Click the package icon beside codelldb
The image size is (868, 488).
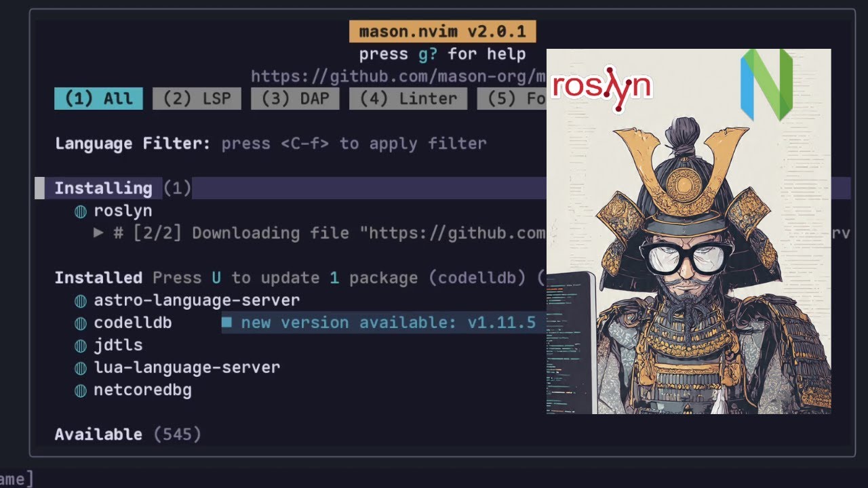(x=81, y=323)
